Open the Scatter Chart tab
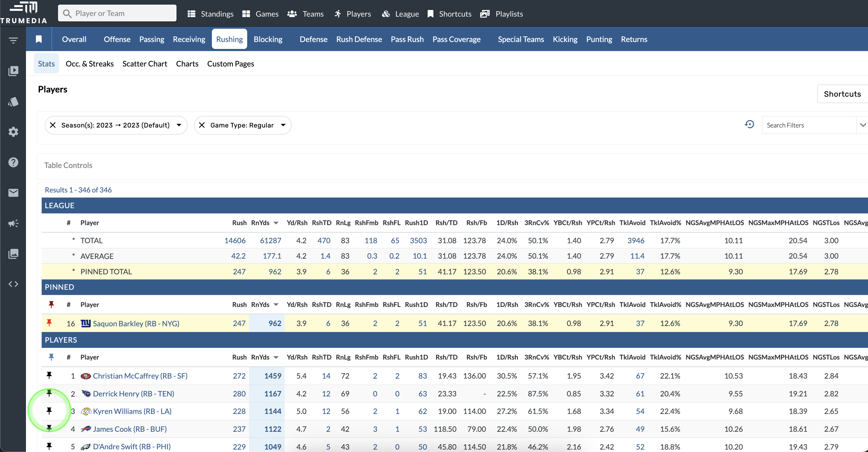Viewport: 868px width, 452px height. 145,64
